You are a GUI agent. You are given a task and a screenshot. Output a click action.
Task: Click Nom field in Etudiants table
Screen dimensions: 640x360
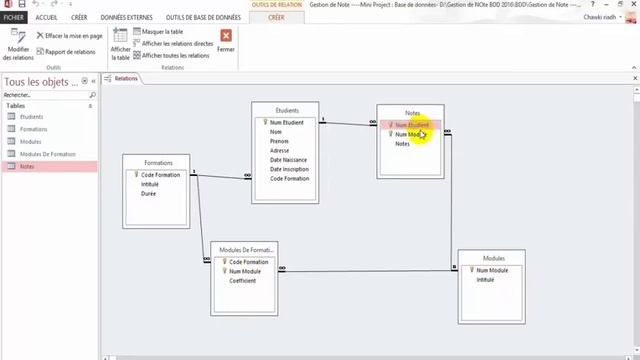pyautogui.click(x=276, y=132)
